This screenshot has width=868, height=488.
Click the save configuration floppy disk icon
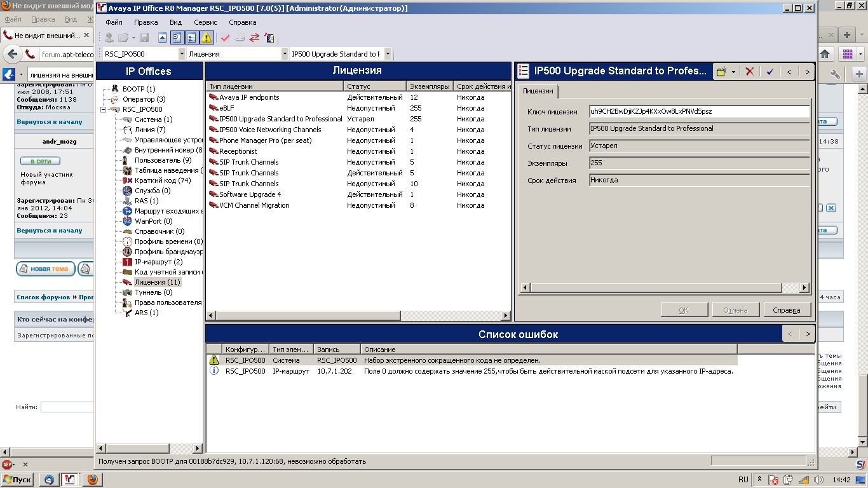click(x=144, y=37)
